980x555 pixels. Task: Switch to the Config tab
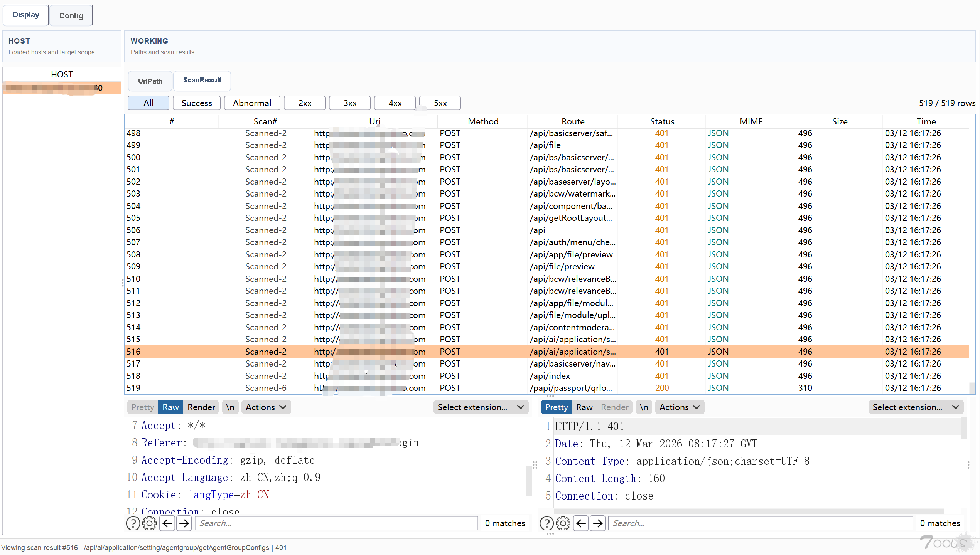click(x=71, y=16)
